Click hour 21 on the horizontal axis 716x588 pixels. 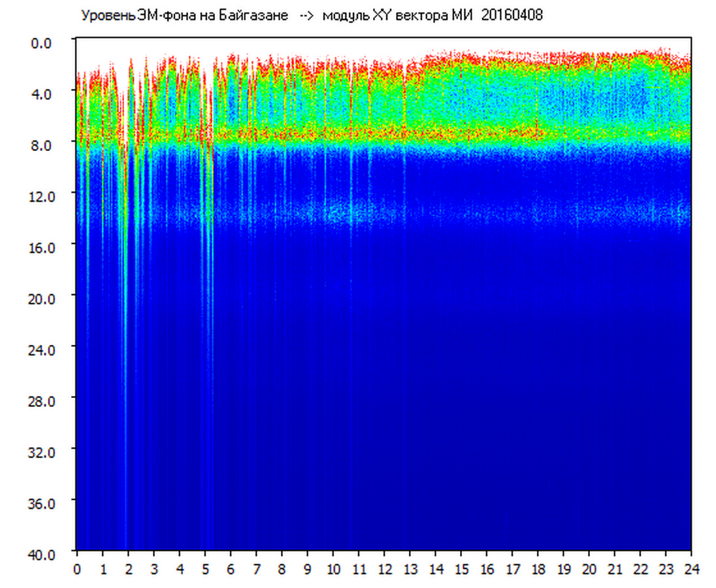coord(615,569)
